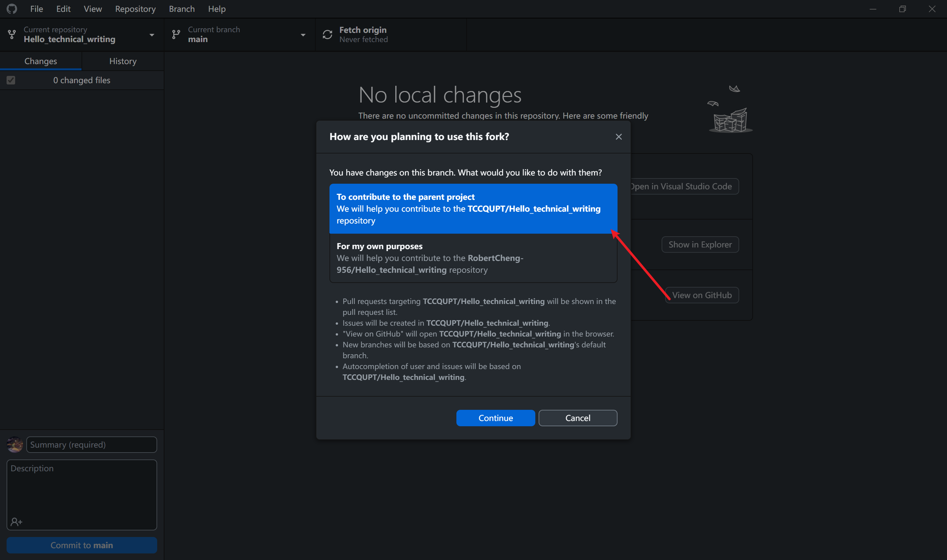Image resolution: width=947 pixels, height=560 pixels.
Task: Click the Description text area
Action: [x=82, y=491]
